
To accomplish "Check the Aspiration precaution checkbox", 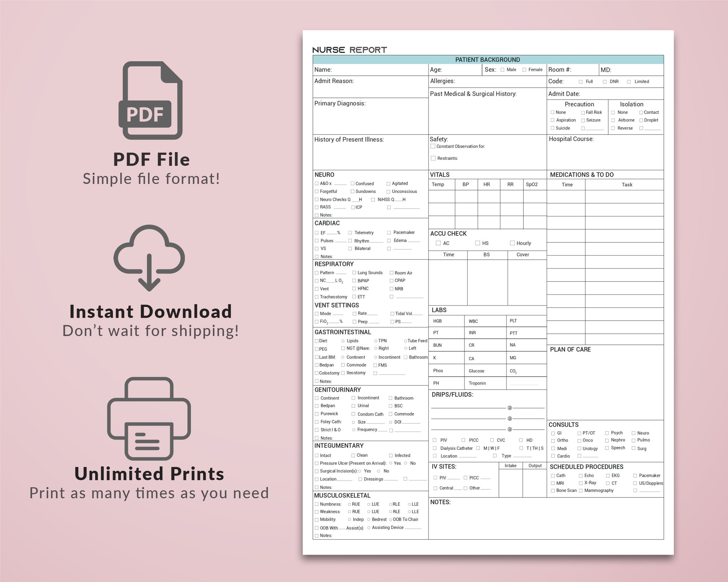I will 552,120.
